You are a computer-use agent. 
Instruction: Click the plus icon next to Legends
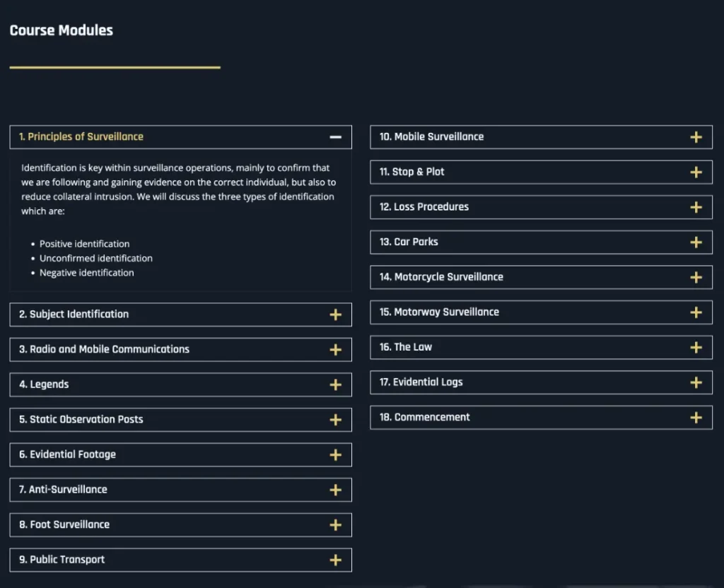coord(336,384)
